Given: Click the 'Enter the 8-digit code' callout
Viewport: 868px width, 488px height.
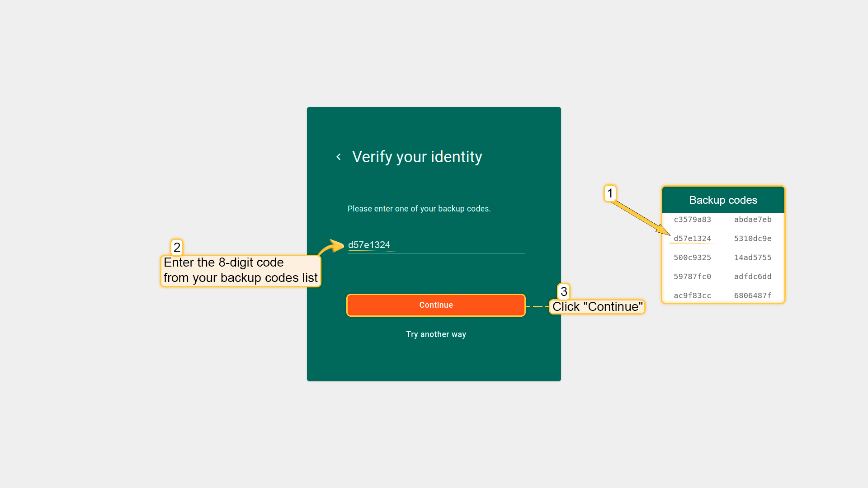Looking at the screenshot, I should (x=241, y=270).
